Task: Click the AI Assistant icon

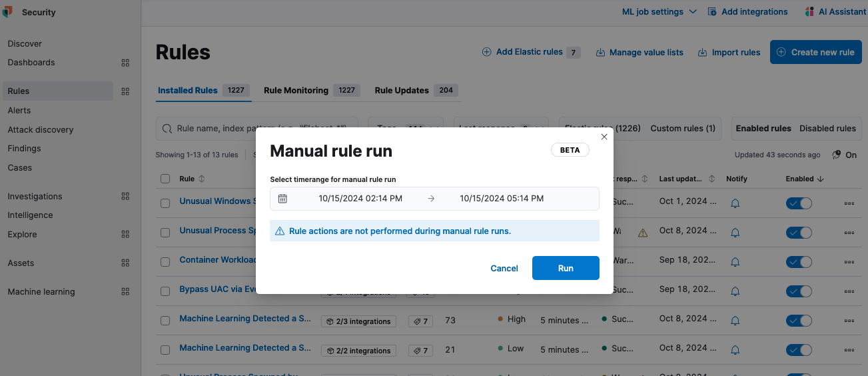Action: click(x=809, y=12)
